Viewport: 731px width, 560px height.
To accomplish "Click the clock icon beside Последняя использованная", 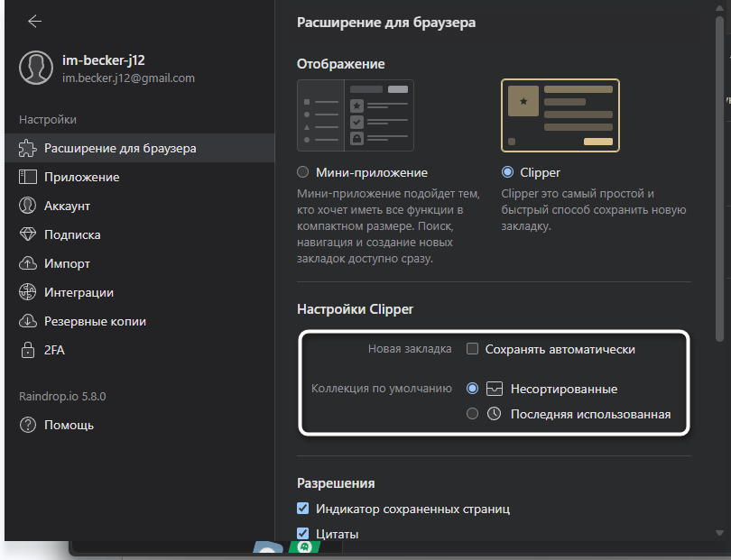I will 495,414.
